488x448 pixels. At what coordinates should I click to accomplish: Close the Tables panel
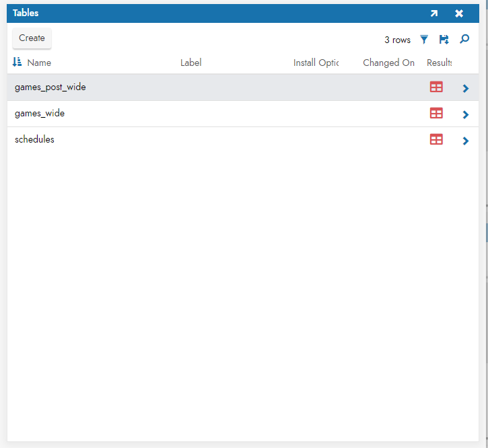pyautogui.click(x=459, y=13)
